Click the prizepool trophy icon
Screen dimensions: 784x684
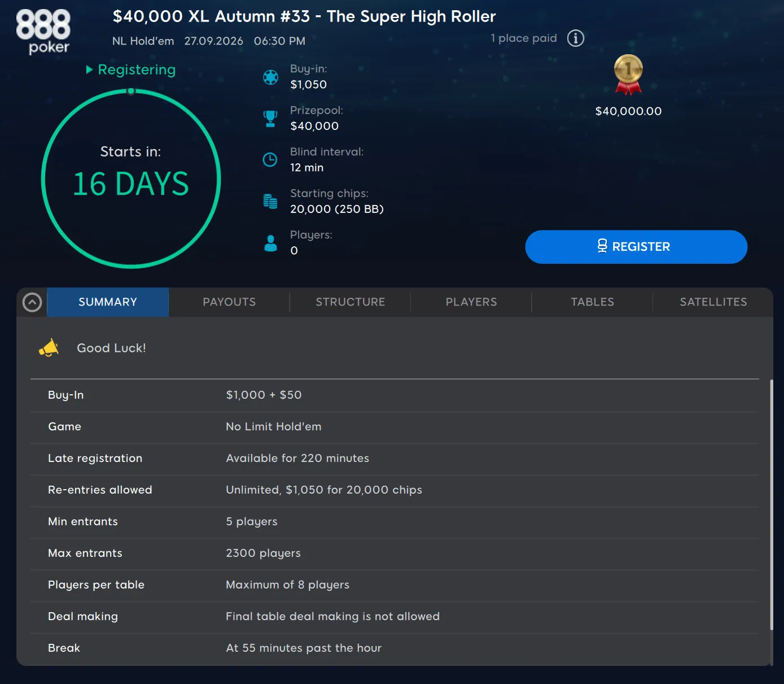pyautogui.click(x=270, y=119)
